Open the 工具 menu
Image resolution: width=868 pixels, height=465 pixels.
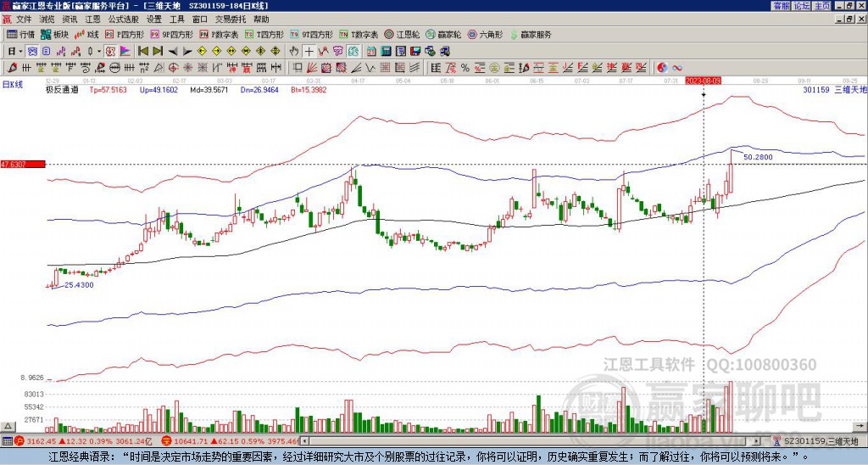click(177, 20)
